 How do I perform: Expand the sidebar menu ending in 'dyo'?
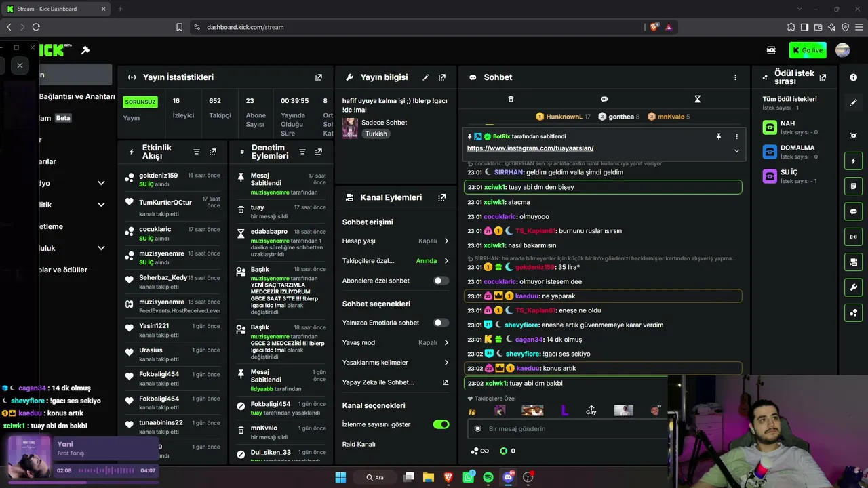coord(101,183)
